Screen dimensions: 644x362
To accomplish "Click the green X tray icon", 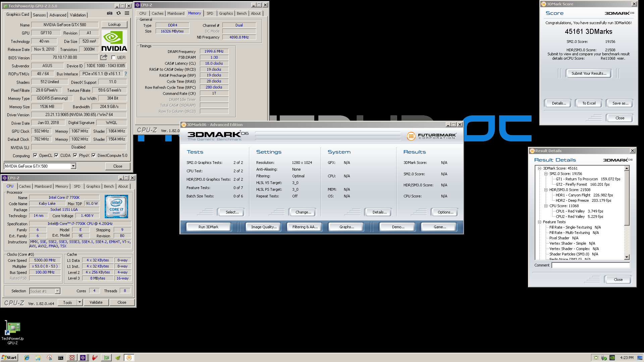I will [x=596, y=358].
